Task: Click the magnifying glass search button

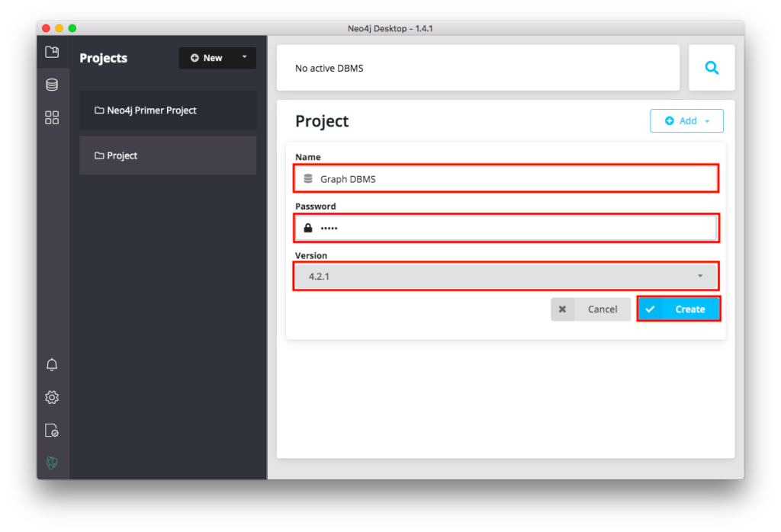Action: pos(712,68)
